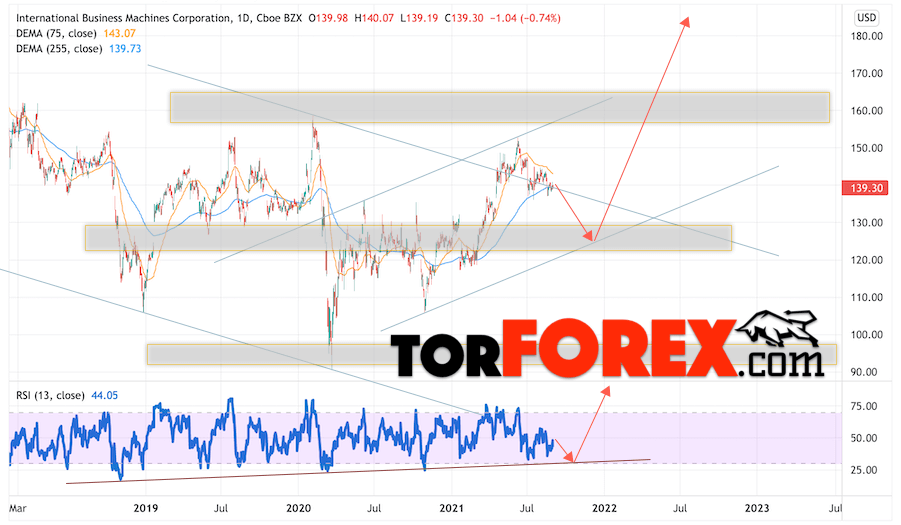
Task: Click the low price L139.19 value
Action: tap(419, 18)
